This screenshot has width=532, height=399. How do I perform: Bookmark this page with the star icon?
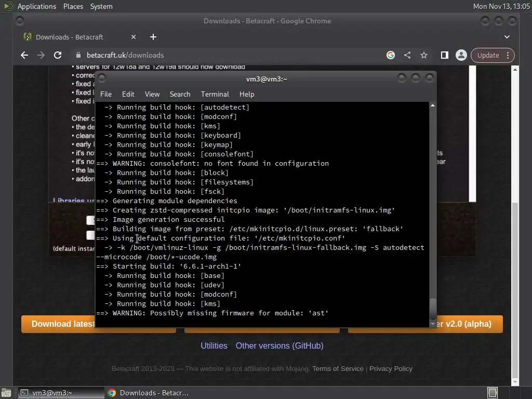pos(424,55)
